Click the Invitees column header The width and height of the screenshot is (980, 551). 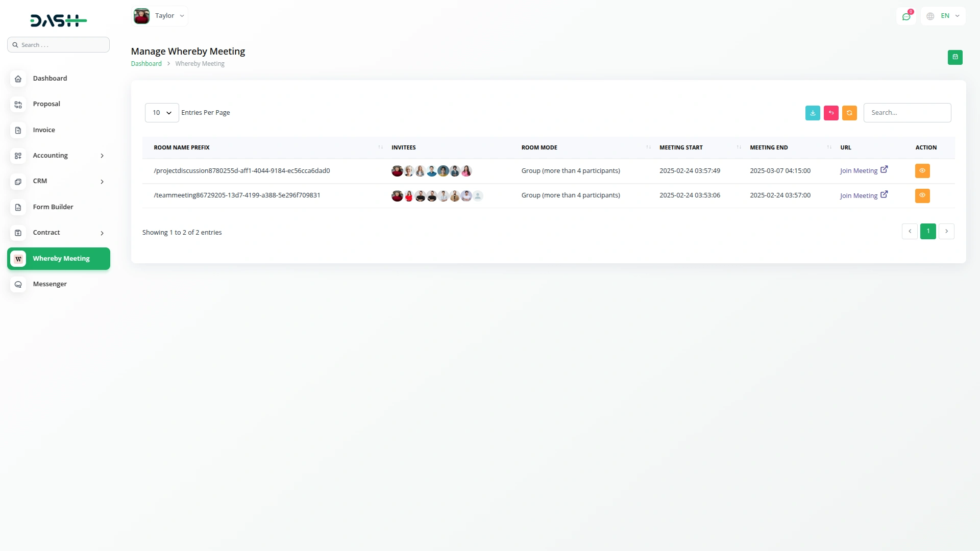pos(403,147)
